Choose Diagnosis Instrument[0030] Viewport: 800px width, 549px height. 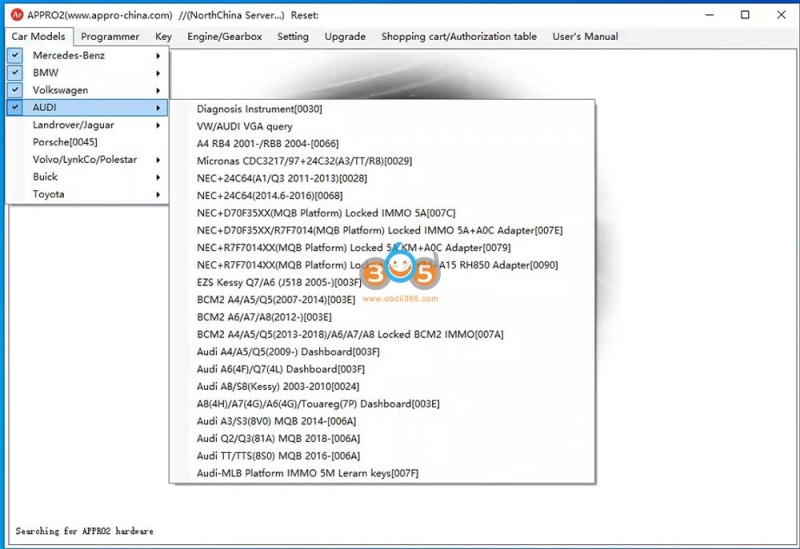pos(382,109)
